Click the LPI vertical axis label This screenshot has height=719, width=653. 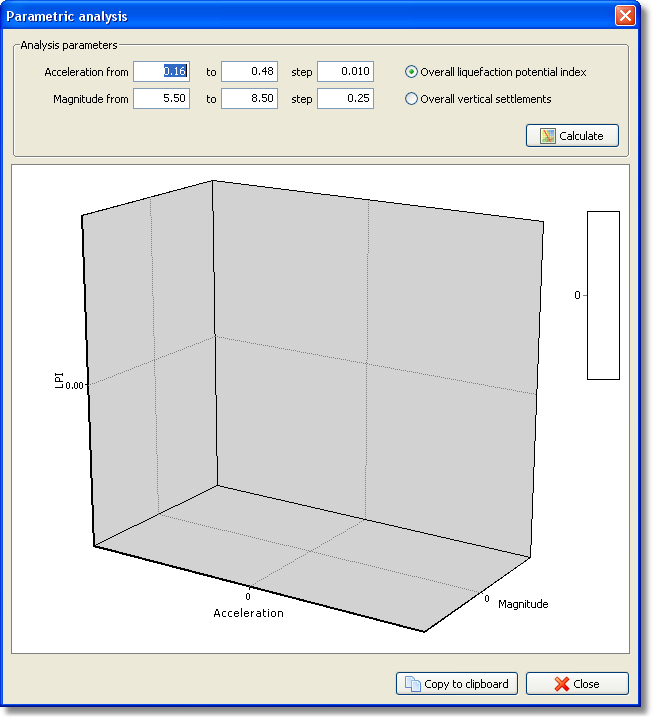click(59, 383)
